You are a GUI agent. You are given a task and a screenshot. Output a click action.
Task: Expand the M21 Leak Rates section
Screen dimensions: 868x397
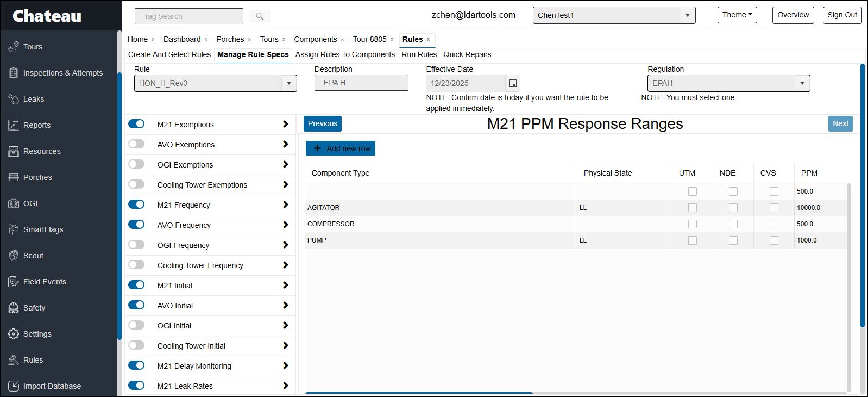click(285, 386)
